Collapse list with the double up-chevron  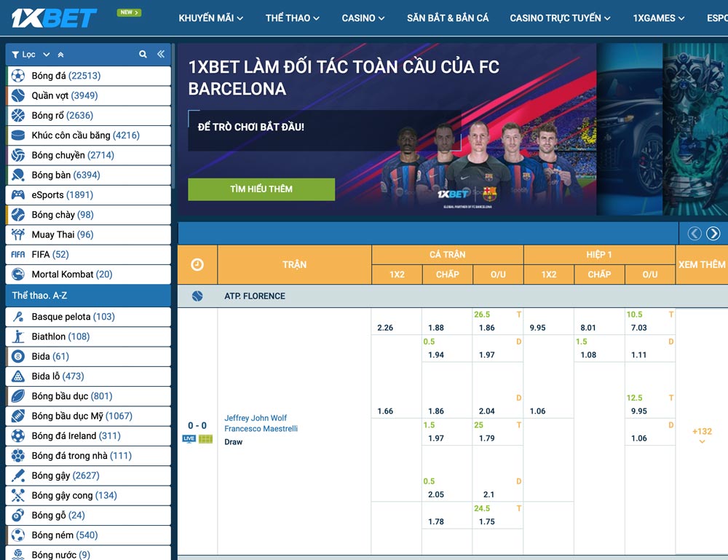click(x=60, y=55)
